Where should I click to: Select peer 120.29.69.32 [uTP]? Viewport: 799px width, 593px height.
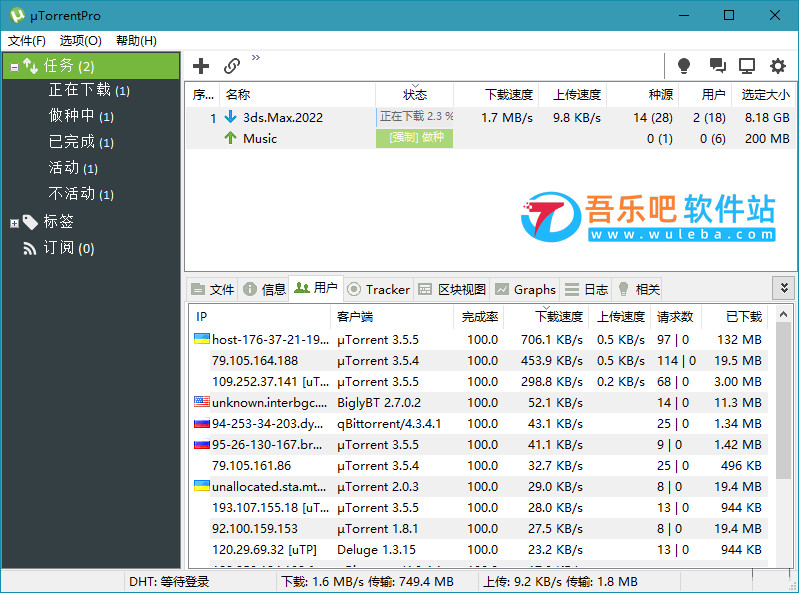pyautogui.click(x=479, y=550)
